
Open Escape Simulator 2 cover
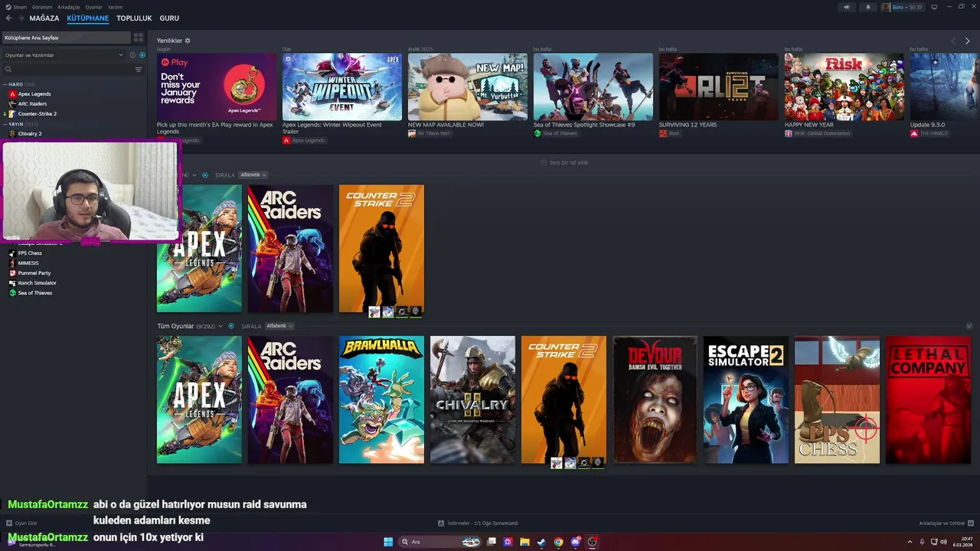click(x=746, y=399)
